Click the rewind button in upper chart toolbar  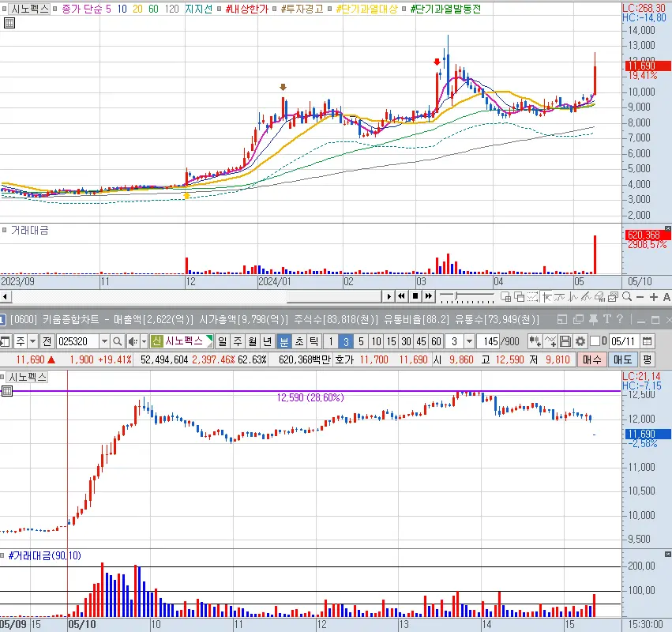[402, 296]
